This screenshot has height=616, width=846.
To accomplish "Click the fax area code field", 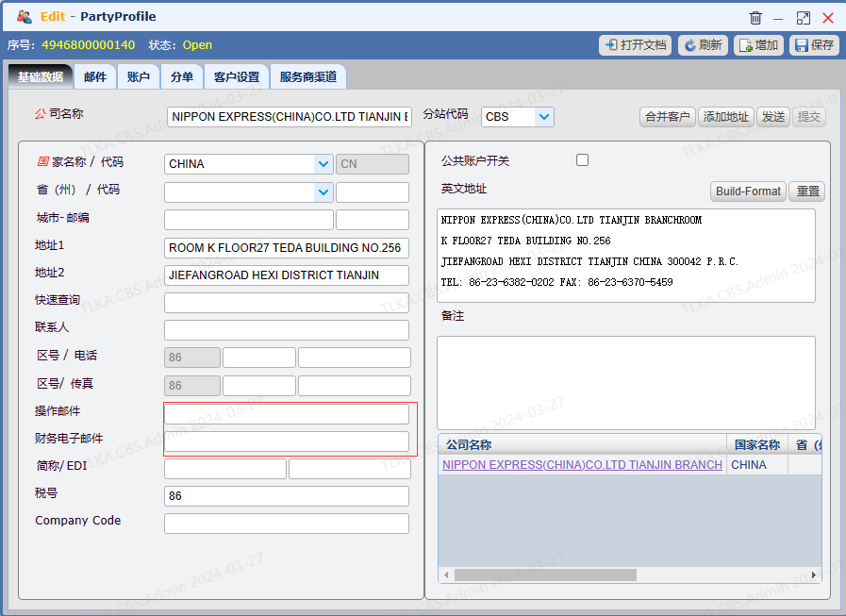I will (x=259, y=386).
